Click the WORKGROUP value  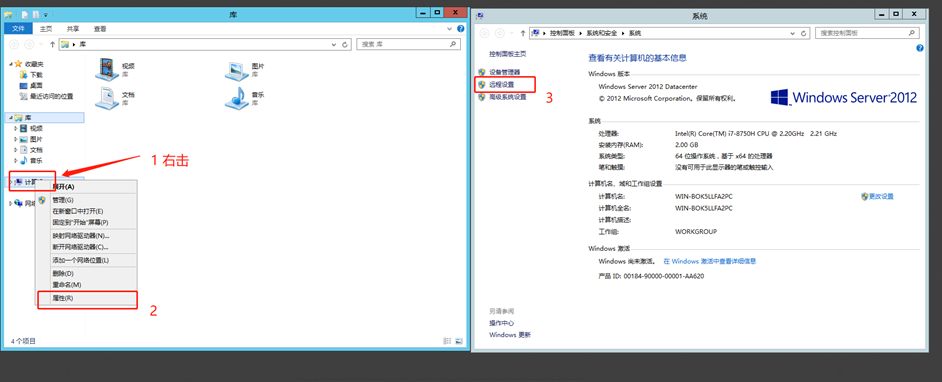coord(696,231)
